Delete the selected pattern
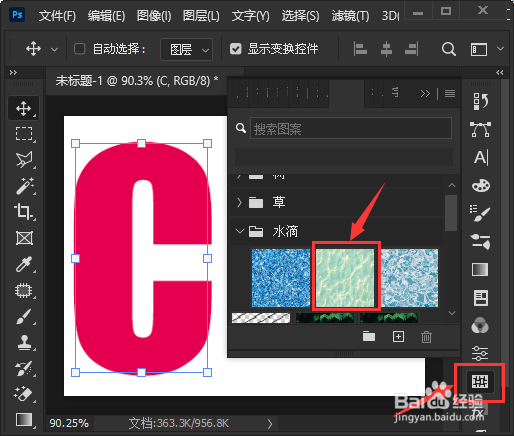Image resolution: width=514 pixels, height=436 pixels. click(426, 337)
